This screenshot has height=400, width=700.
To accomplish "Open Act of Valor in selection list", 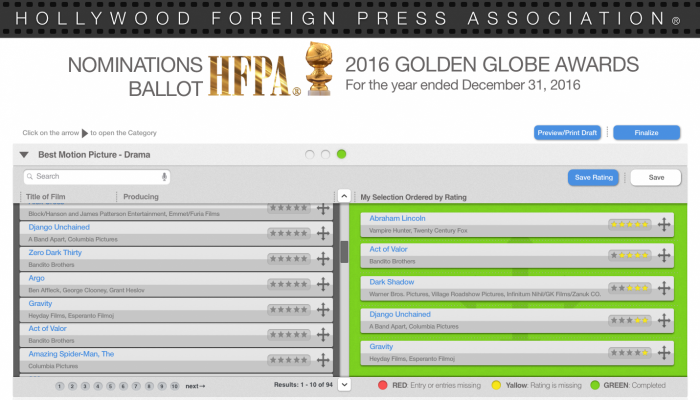I will (388, 249).
